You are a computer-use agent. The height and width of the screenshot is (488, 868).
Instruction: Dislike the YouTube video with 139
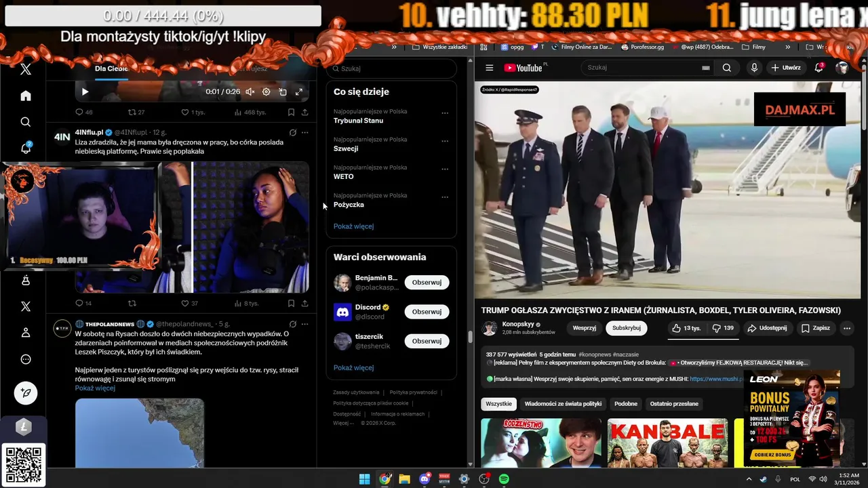723,328
